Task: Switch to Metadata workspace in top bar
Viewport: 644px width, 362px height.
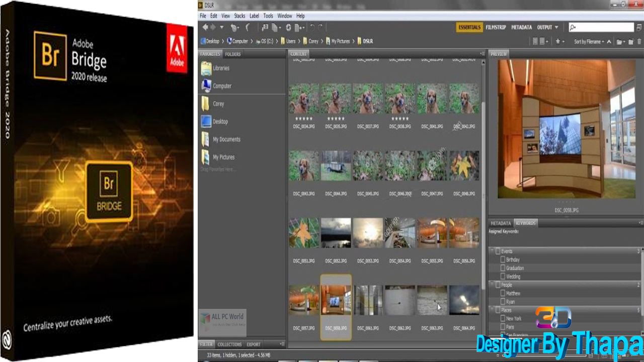Action: (521, 28)
